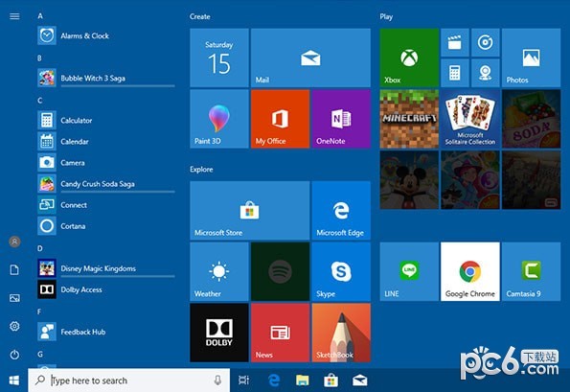This screenshot has width=570, height=392.
Task: Open Calculator from the app list
Action: click(105, 120)
